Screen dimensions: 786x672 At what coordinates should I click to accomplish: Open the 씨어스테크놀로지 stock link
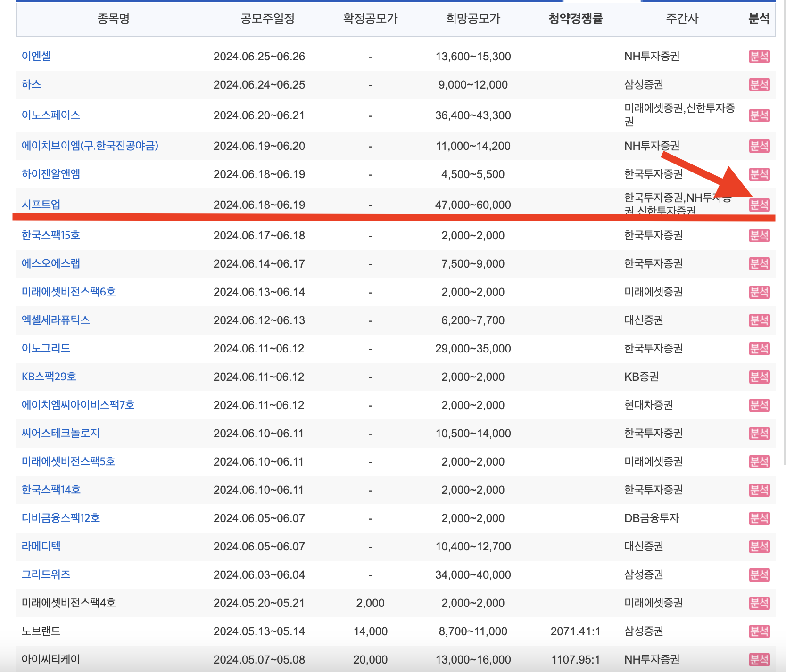pyautogui.click(x=61, y=433)
